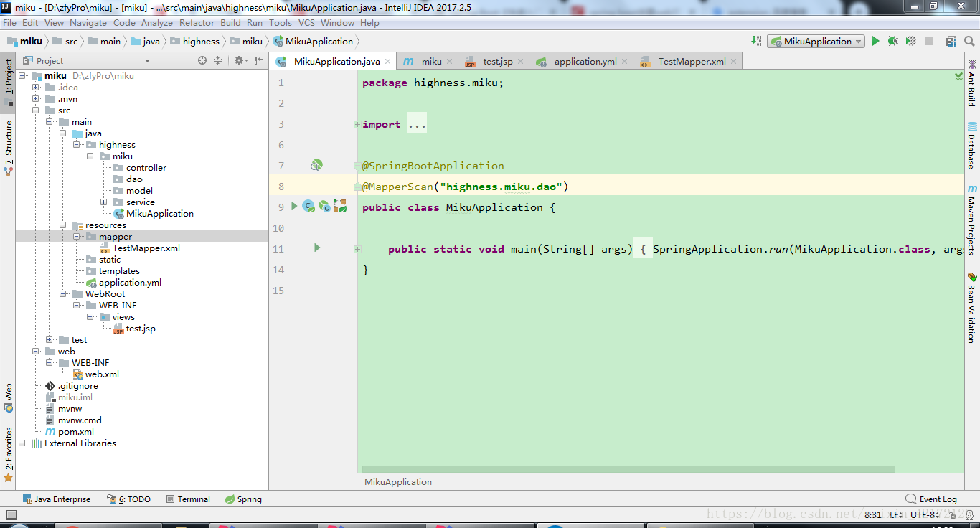Viewport: 980px width, 528px height.
Task: Toggle the Terminal tool window
Action: click(188, 499)
